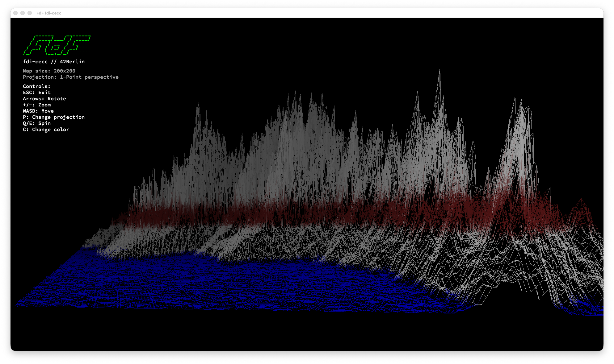Click the 'C: Change color' line
Viewport: 614px width, 364px height.
(46, 130)
